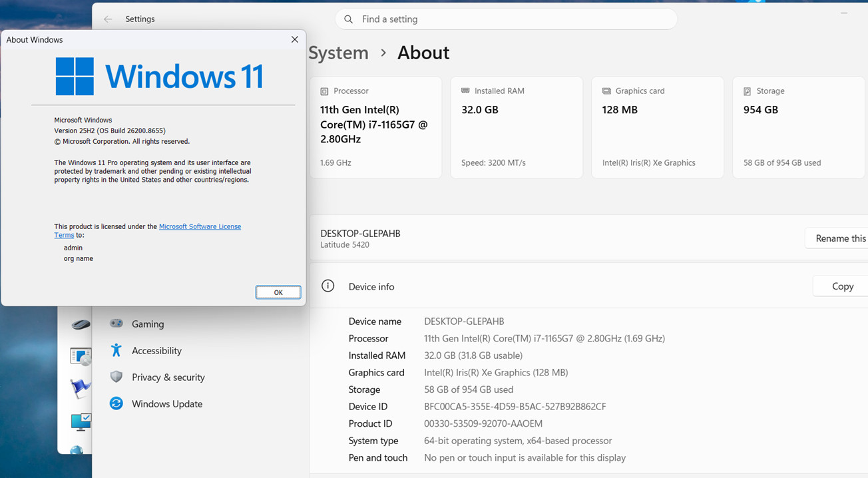The image size is (868, 478).
Task: Select the Product ID value 00330-53509-92070-AAOEM
Action: click(x=483, y=423)
